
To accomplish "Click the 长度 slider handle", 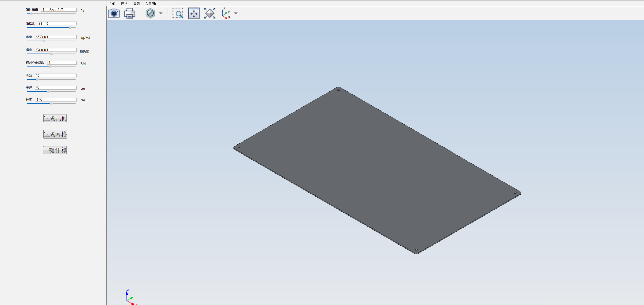I will 51,104.
